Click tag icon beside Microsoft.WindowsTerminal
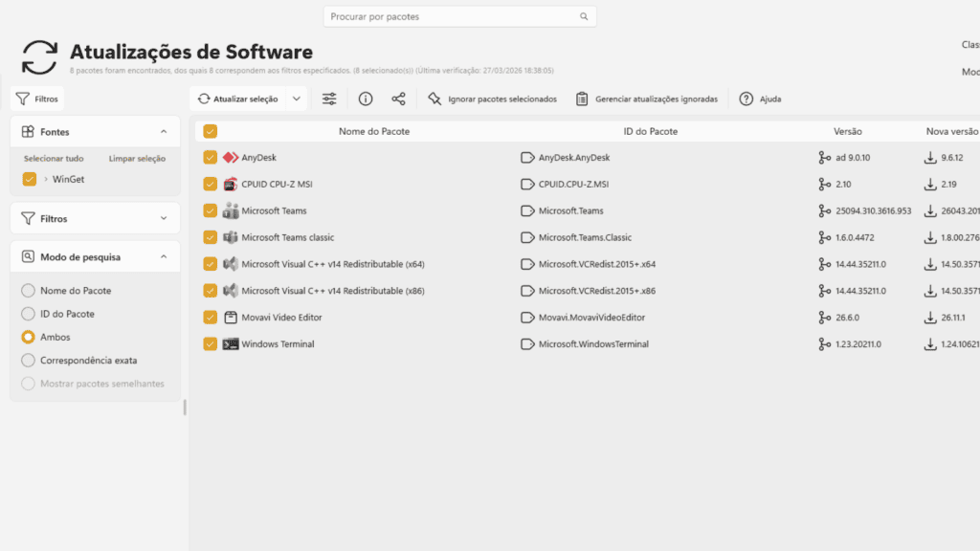Image resolution: width=980 pixels, height=551 pixels. (x=527, y=344)
